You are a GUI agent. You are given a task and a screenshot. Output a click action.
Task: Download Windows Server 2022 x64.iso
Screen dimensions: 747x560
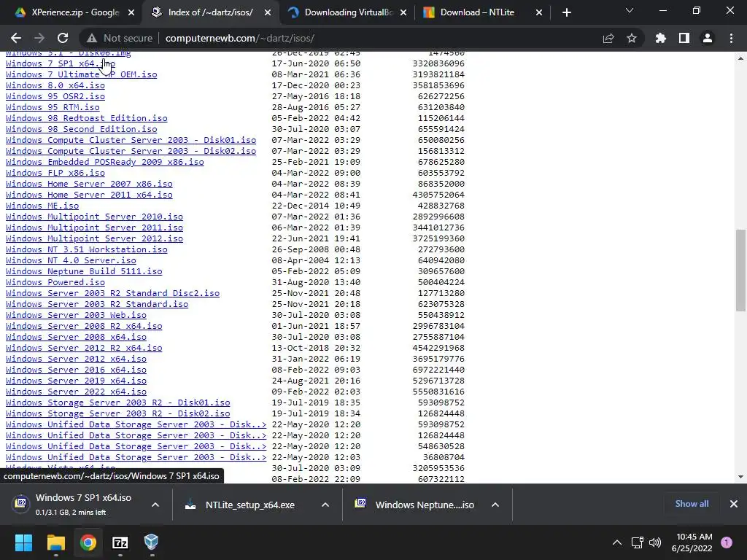click(76, 392)
